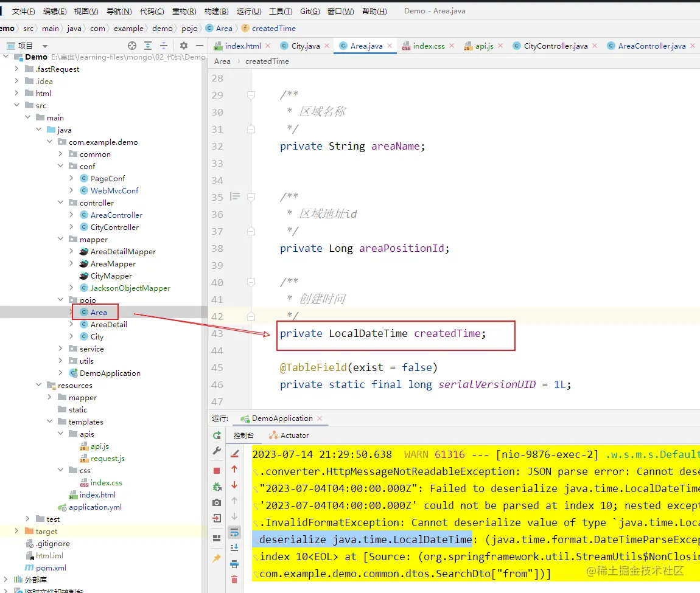
Task: Open project panel gear options
Action: click(183, 46)
